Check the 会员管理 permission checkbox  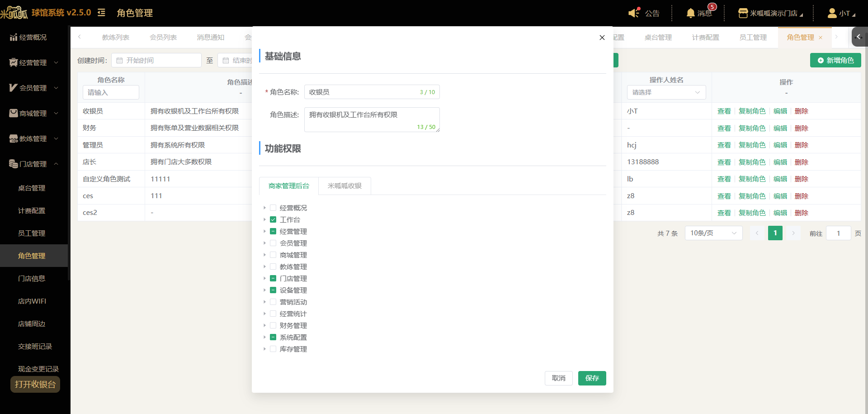coord(273,243)
